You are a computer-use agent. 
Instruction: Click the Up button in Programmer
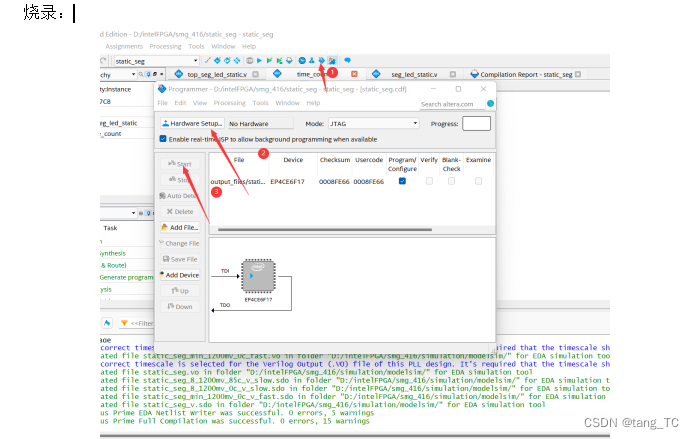pyautogui.click(x=180, y=291)
